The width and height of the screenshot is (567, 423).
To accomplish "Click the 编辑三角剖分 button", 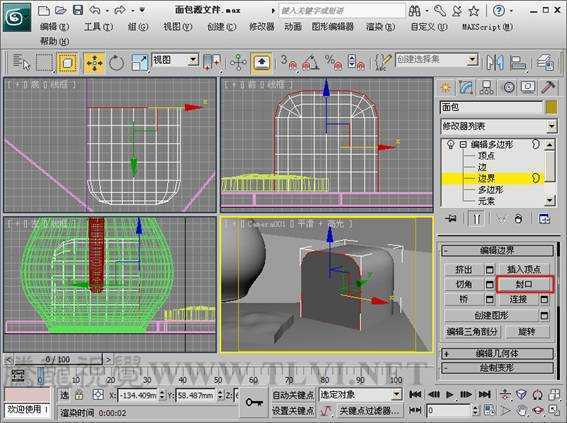I will coord(472,332).
